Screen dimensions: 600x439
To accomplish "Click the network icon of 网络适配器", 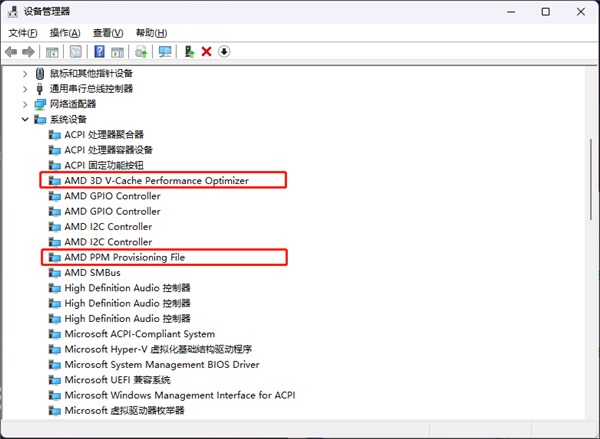I will click(40, 104).
